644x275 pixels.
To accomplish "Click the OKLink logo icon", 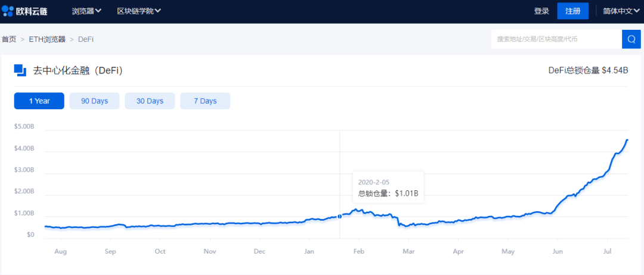I will (8, 11).
